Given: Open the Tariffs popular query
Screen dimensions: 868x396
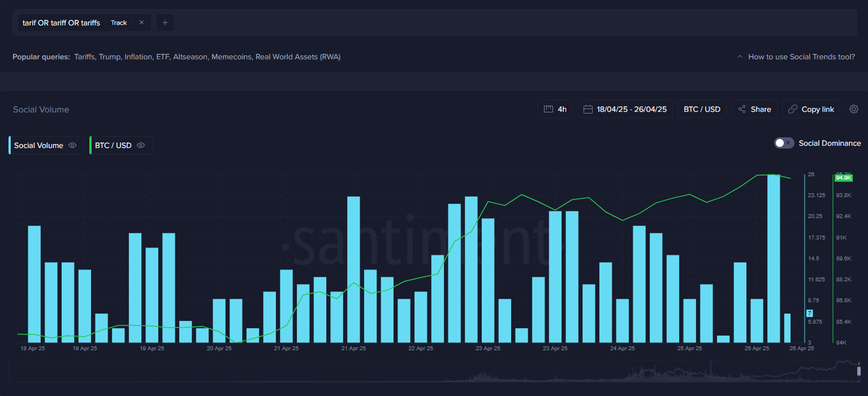Looking at the screenshot, I should 84,56.
